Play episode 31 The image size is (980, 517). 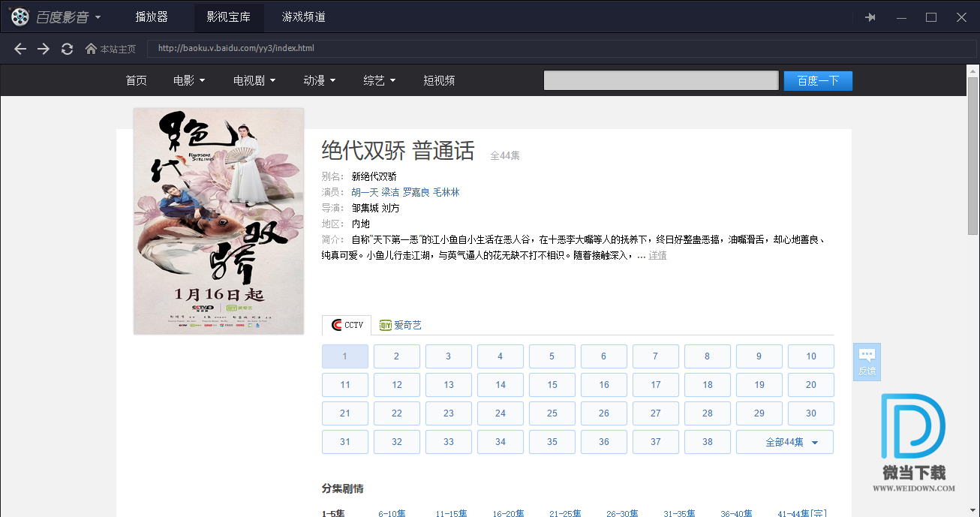[x=345, y=442]
